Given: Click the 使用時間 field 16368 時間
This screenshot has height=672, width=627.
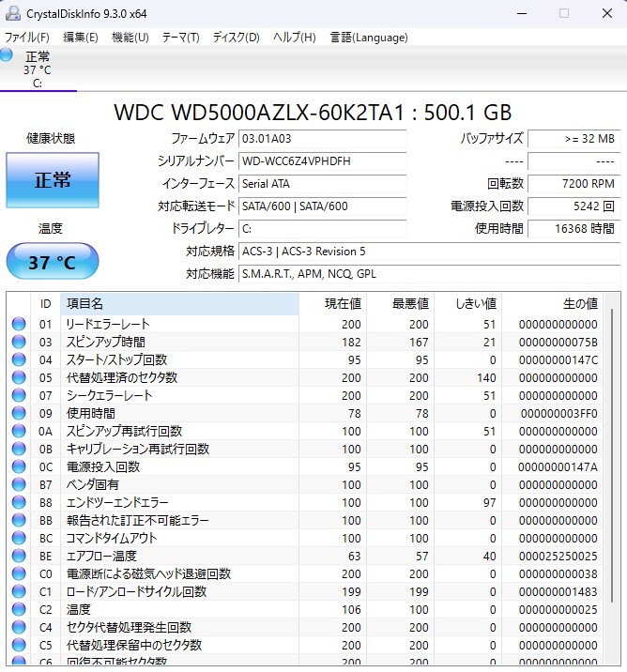Looking at the screenshot, I should [x=573, y=229].
